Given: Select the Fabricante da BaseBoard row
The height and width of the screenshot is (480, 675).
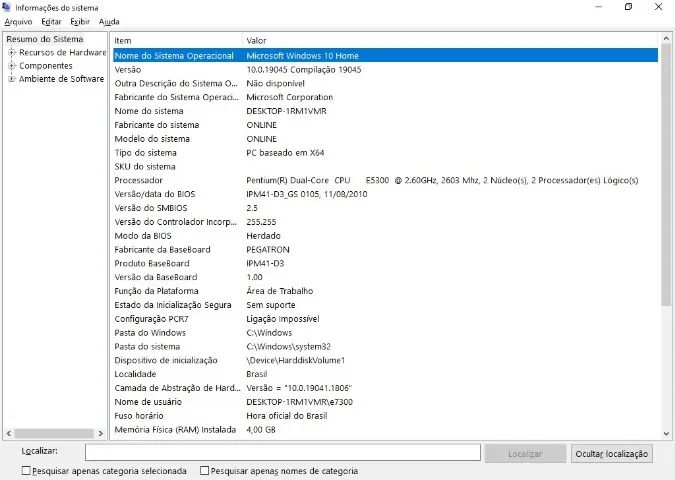Looking at the screenshot, I should pyautogui.click(x=385, y=250).
